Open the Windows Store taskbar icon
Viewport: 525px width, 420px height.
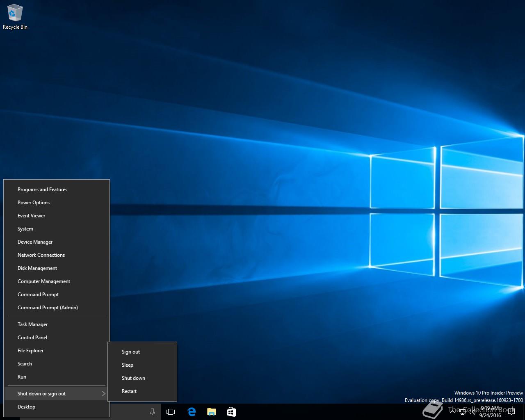click(x=231, y=412)
